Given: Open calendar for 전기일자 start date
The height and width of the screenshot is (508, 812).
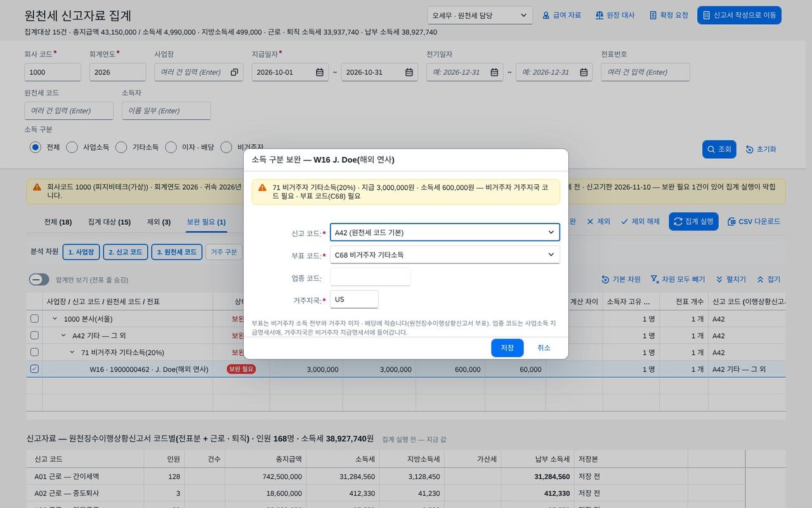Looking at the screenshot, I should [x=494, y=72].
